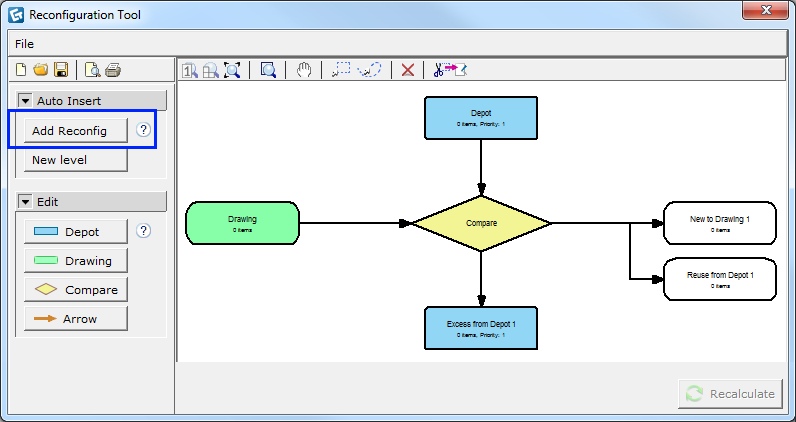796x422 pixels.
Task: Collapse the Auto Insert section
Action: [26, 101]
